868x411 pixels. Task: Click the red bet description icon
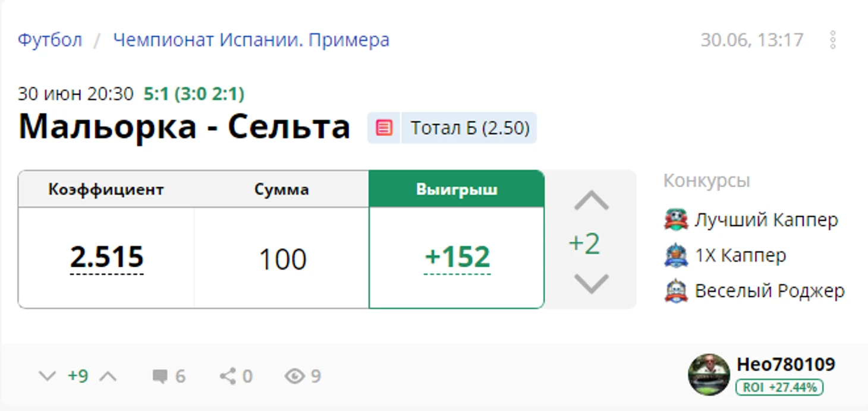click(384, 128)
